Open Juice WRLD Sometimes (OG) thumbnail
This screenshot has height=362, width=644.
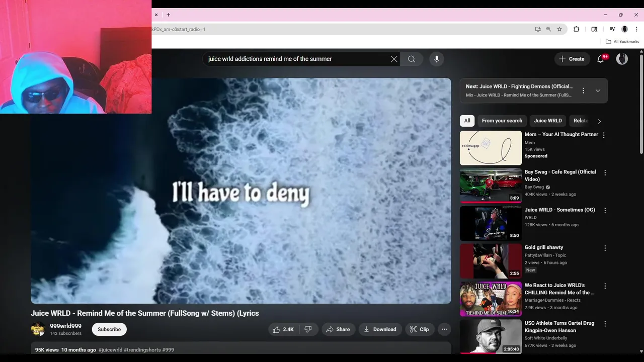click(491, 223)
